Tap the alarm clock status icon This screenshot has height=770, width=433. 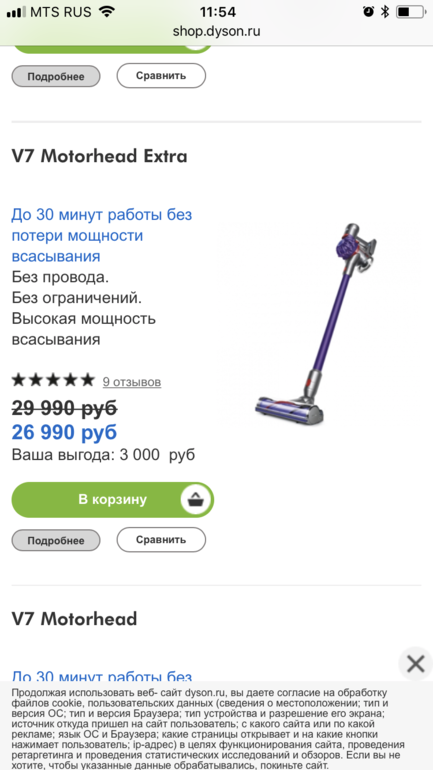click(x=368, y=12)
